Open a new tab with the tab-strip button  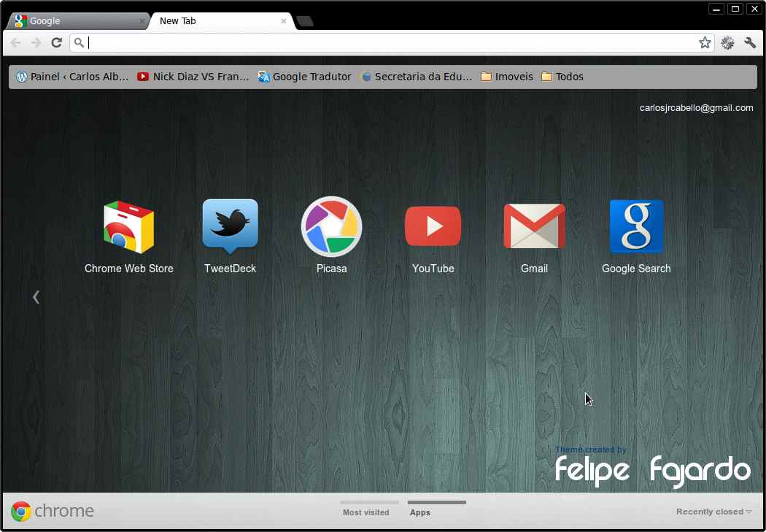click(305, 21)
